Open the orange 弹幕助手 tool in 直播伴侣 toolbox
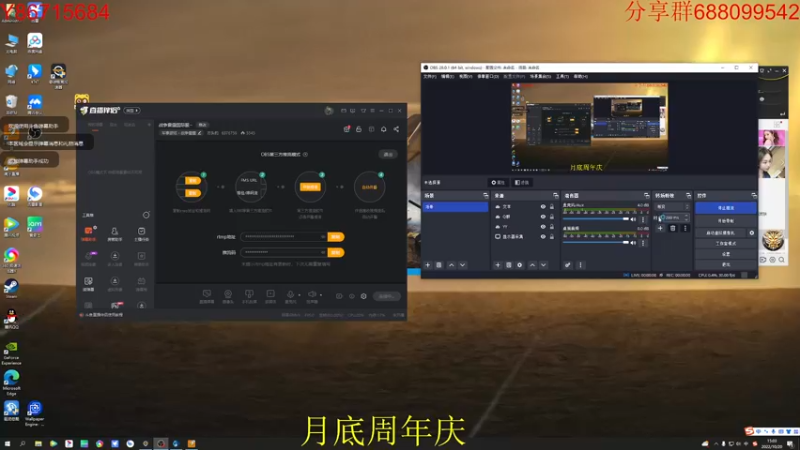This screenshot has width=800, height=450. click(x=88, y=233)
